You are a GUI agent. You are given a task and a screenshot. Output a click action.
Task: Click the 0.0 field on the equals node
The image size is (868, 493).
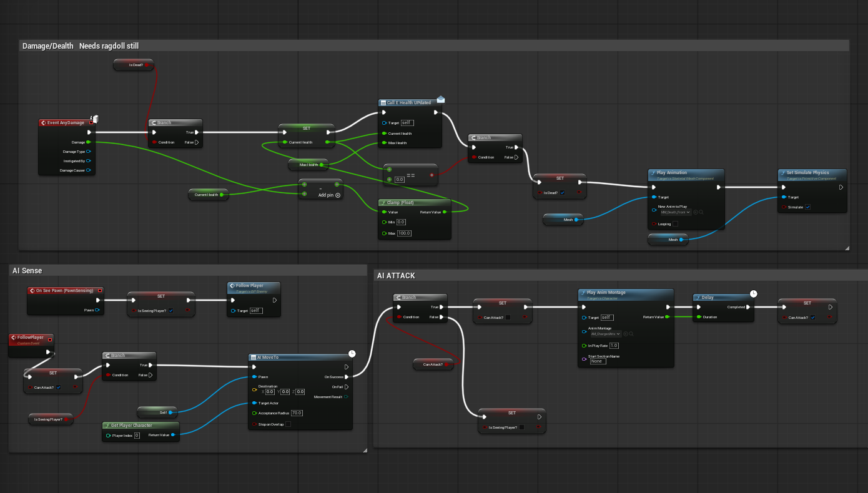(400, 180)
